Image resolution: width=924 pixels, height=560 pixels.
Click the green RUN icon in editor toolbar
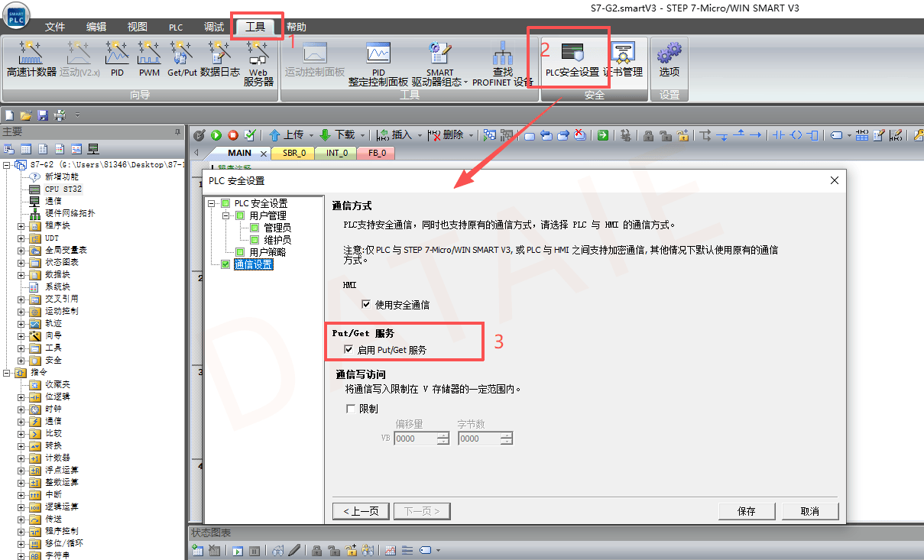tap(216, 135)
